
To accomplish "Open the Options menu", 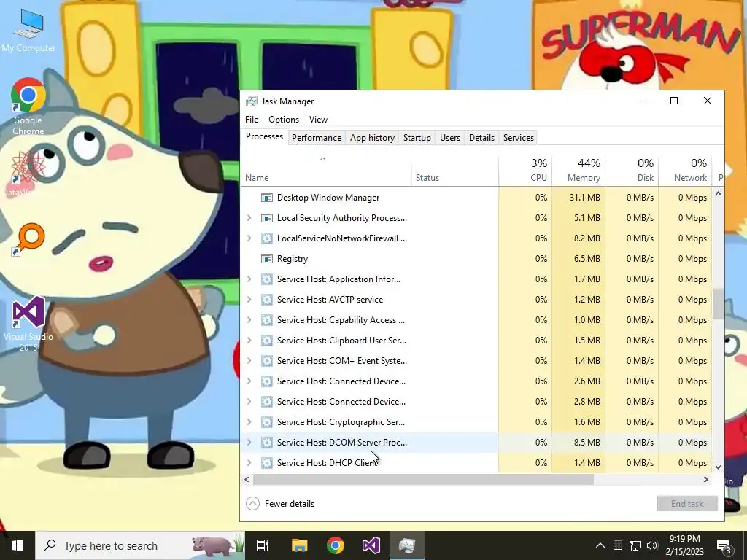I will click(284, 120).
